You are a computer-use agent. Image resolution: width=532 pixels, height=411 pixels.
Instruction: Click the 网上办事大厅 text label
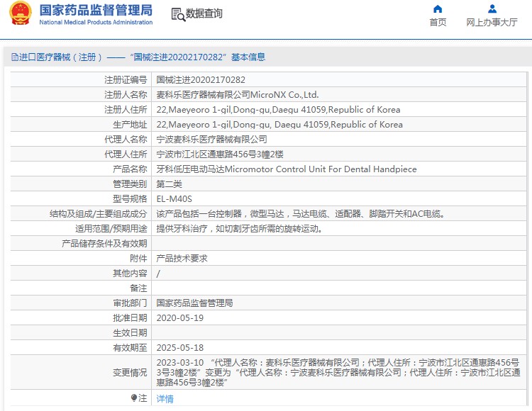492,23
